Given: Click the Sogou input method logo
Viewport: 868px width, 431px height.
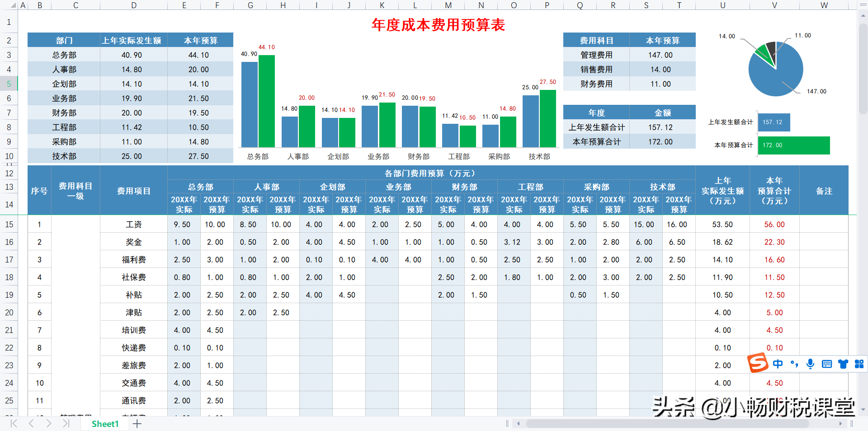Looking at the screenshot, I should (x=759, y=364).
